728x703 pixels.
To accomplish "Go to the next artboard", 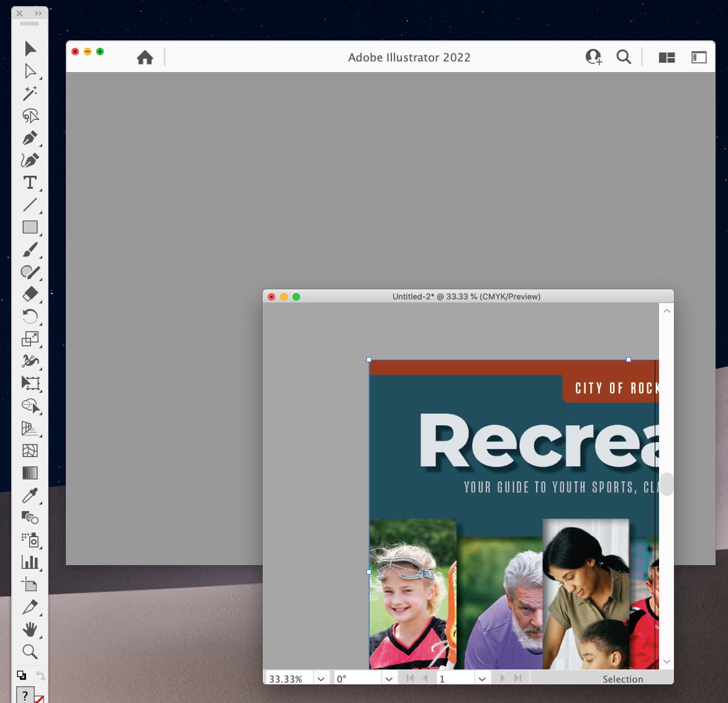I will tap(503, 678).
